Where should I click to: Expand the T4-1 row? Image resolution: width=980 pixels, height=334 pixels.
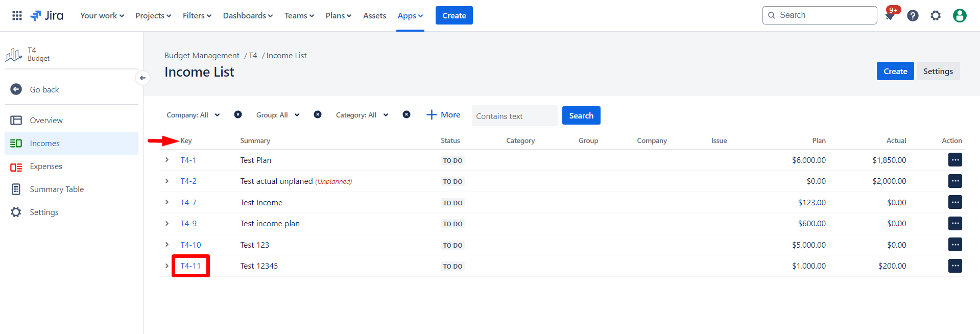(x=166, y=160)
